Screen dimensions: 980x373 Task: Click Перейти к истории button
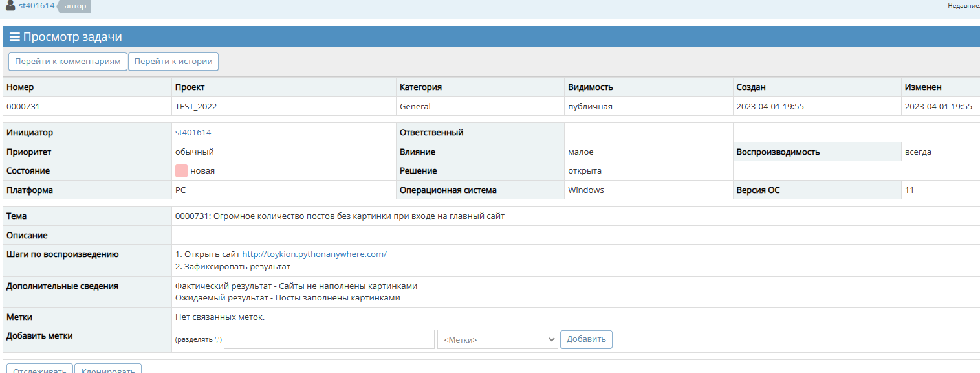point(173,62)
